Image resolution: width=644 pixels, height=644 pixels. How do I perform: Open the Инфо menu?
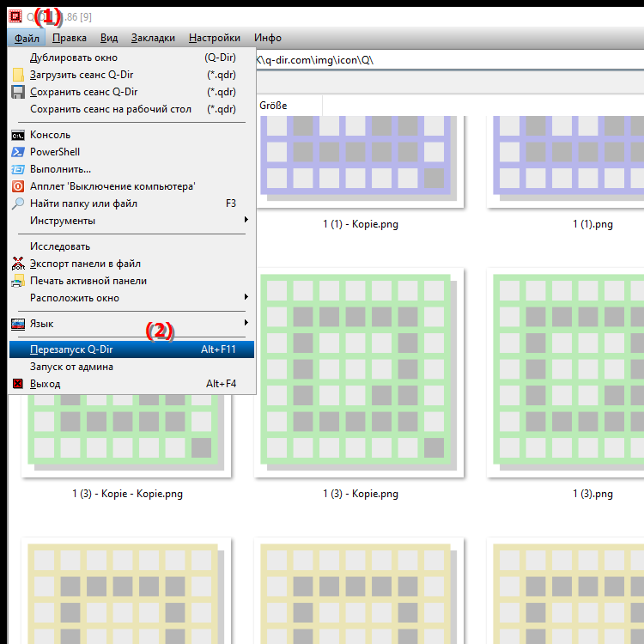pyautogui.click(x=268, y=38)
